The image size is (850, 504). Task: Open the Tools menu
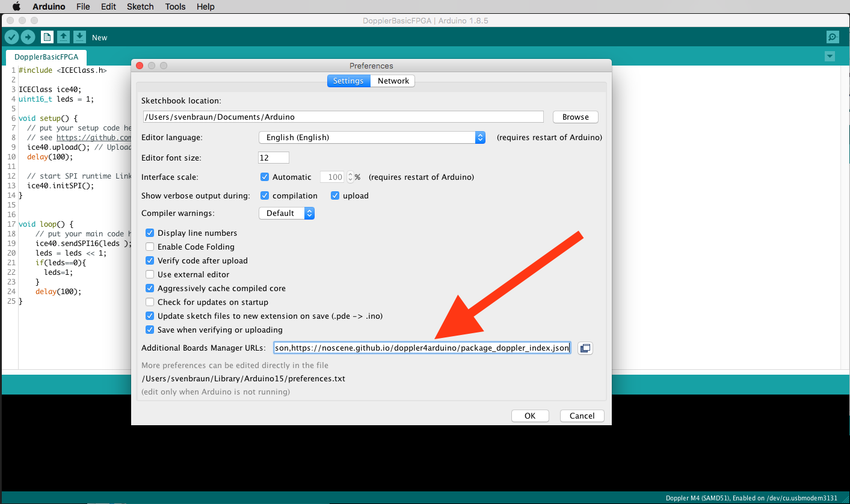[x=175, y=7]
